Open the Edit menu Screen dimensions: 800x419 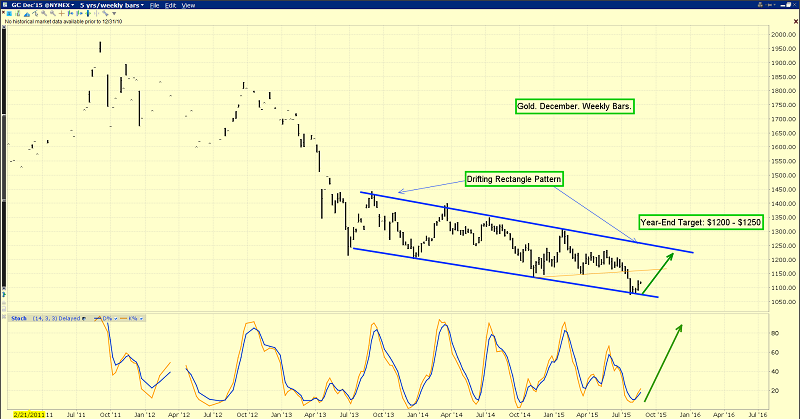tap(173, 5)
